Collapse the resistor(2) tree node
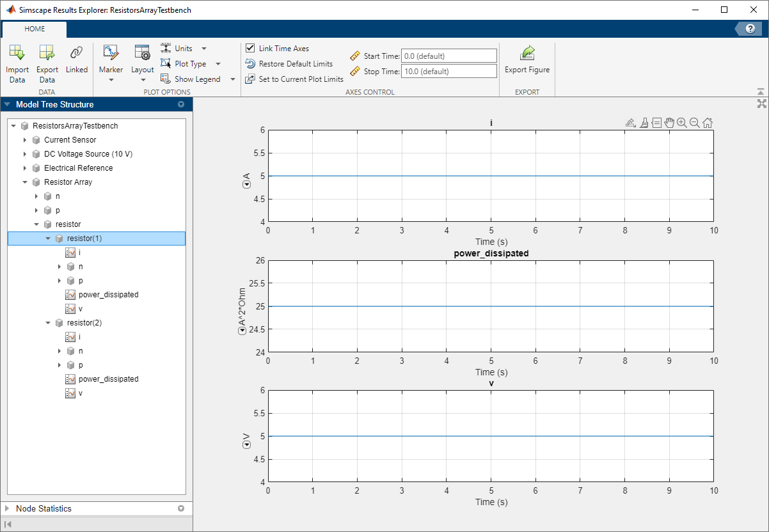 [x=48, y=323]
